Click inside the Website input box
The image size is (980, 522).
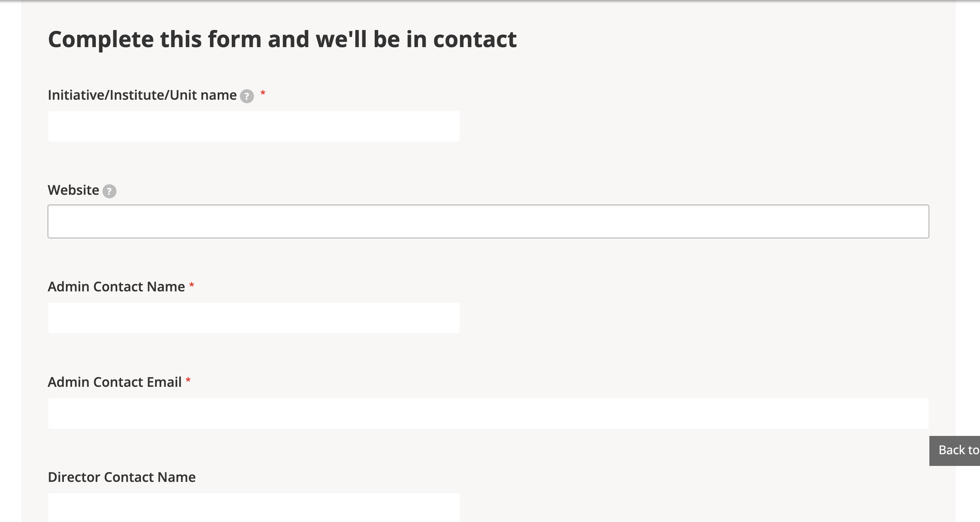point(488,221)
